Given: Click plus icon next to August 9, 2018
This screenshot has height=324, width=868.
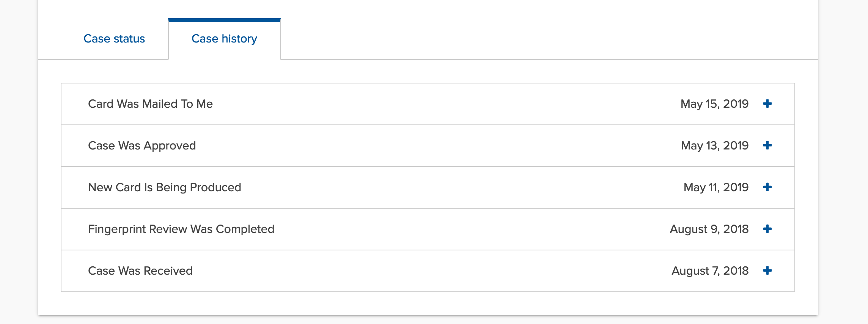Looking at the screenshot, I should (767, 229).
